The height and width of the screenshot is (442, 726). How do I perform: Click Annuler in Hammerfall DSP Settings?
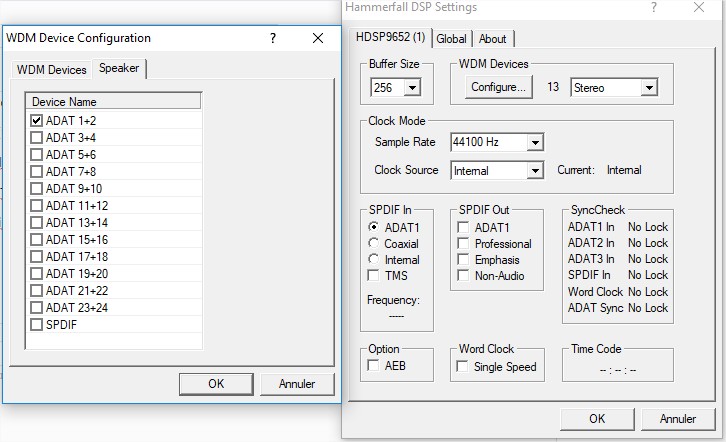678,419
